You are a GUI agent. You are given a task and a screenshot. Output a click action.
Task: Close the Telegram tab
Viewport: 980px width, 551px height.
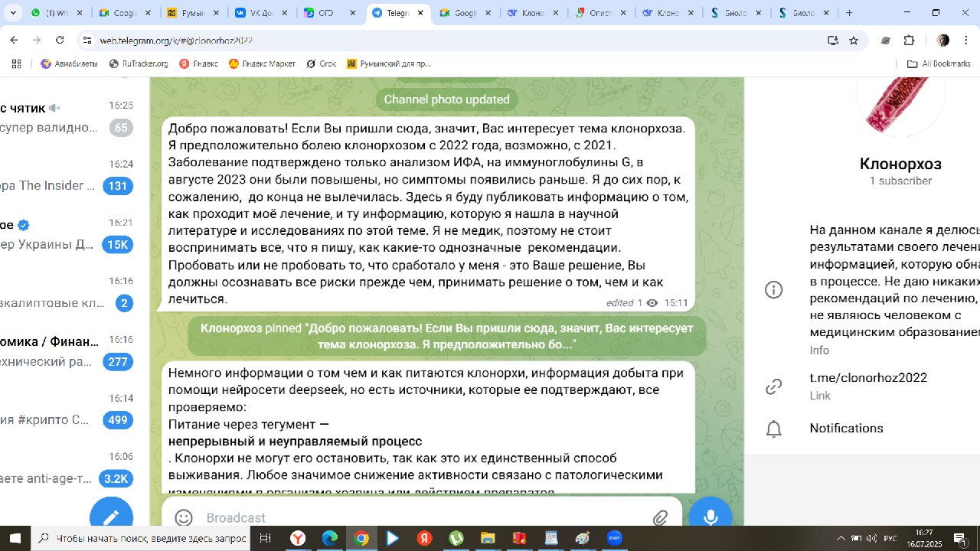coord(421,13)
